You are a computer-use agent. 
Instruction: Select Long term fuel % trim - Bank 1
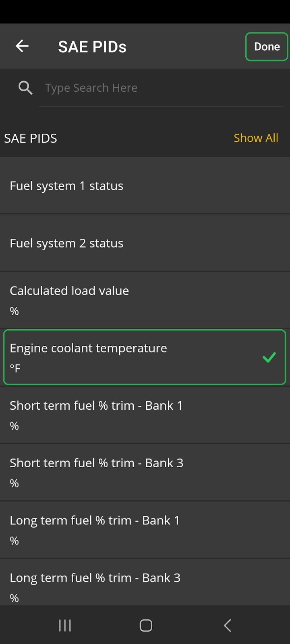click(x=145, y=529)
